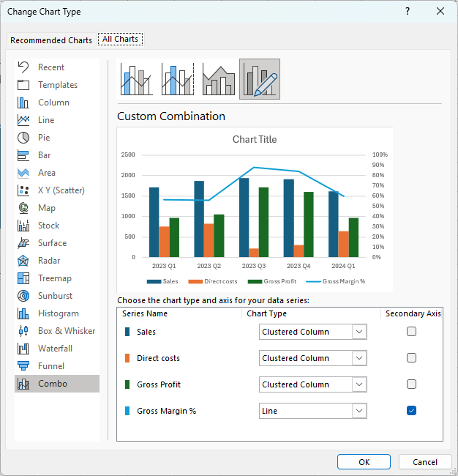458x476 pixels.
Task: Select the Sunburst chart category
Action: coord(56,296)
